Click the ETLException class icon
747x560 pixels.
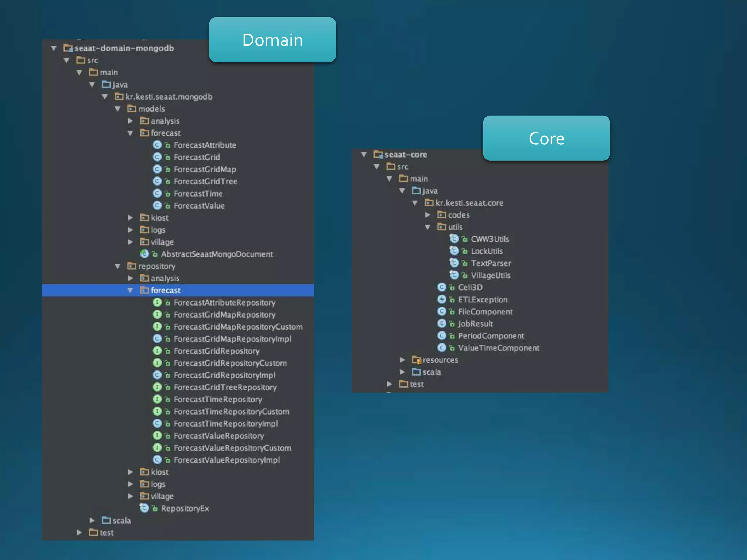coord(442,299)
